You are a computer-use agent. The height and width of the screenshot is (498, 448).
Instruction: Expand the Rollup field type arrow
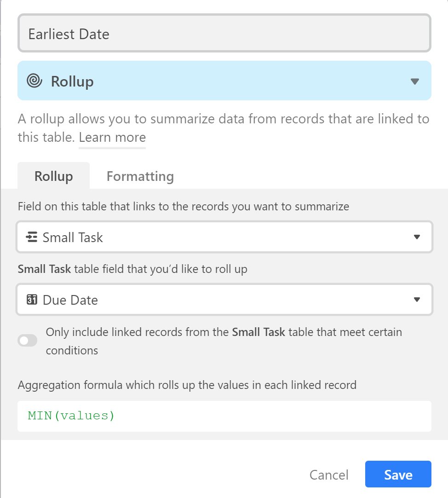[x=415, y=81]
